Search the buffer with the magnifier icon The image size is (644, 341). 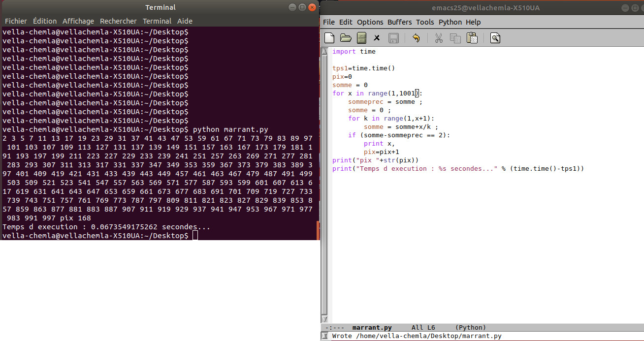495,38
